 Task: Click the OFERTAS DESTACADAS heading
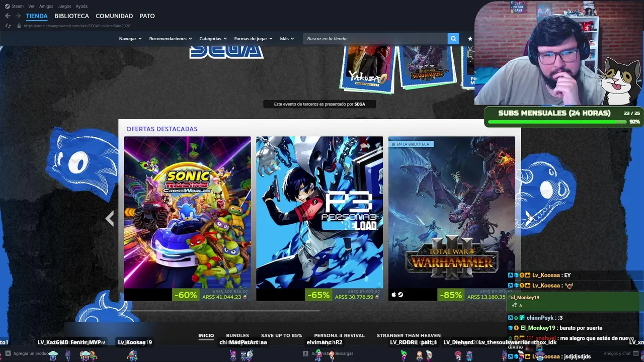162,129
